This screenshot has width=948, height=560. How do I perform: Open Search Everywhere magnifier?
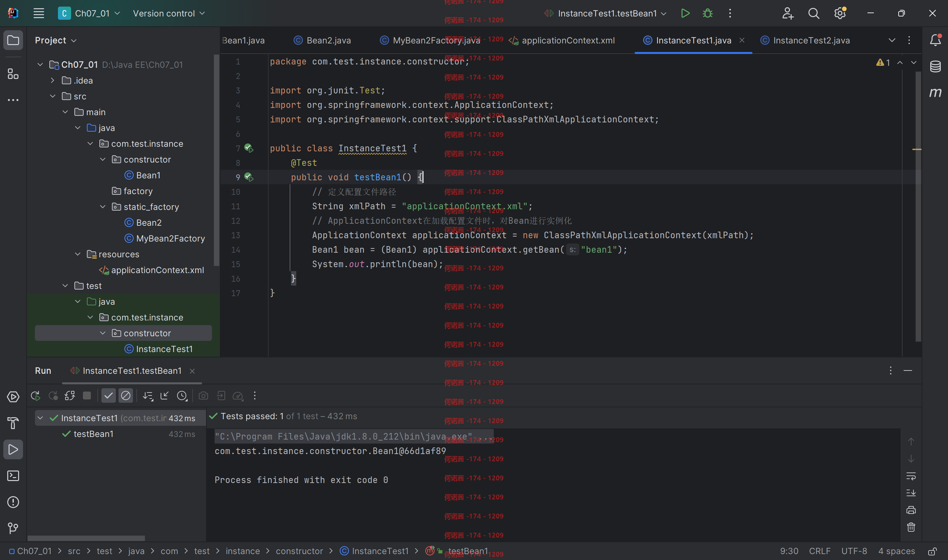click(x=814, y=13)
